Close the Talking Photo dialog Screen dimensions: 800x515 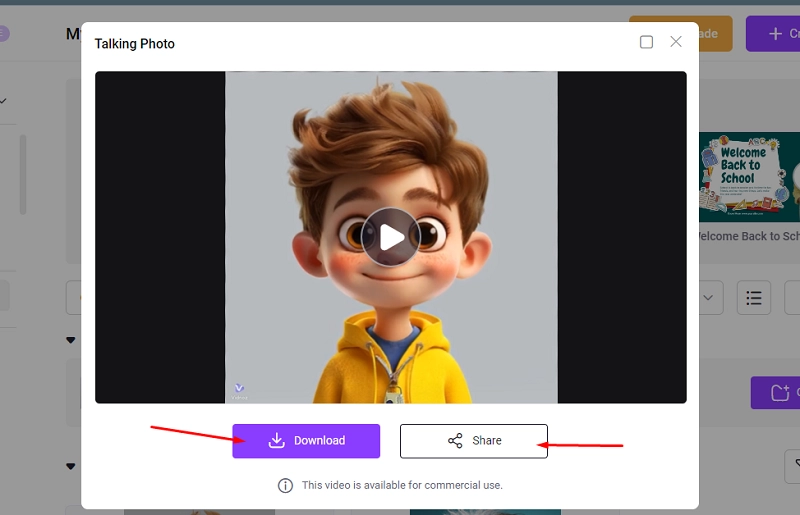click(676, 42)
